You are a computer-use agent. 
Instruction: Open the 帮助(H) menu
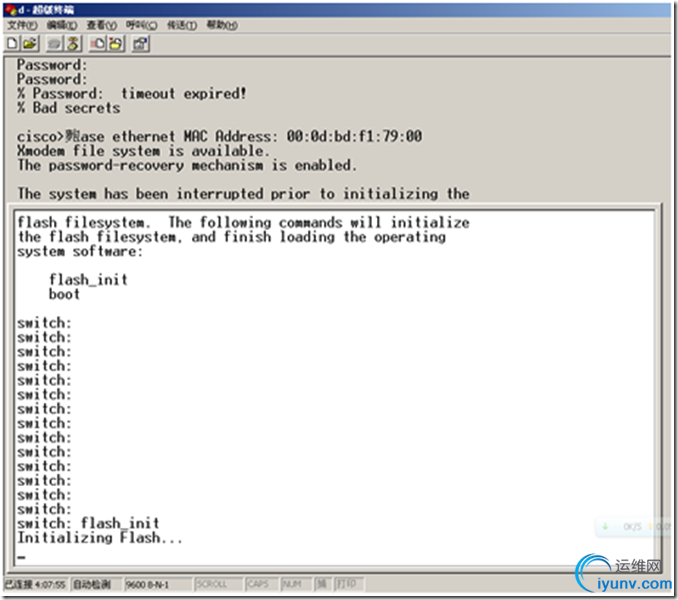coord(222,25)
